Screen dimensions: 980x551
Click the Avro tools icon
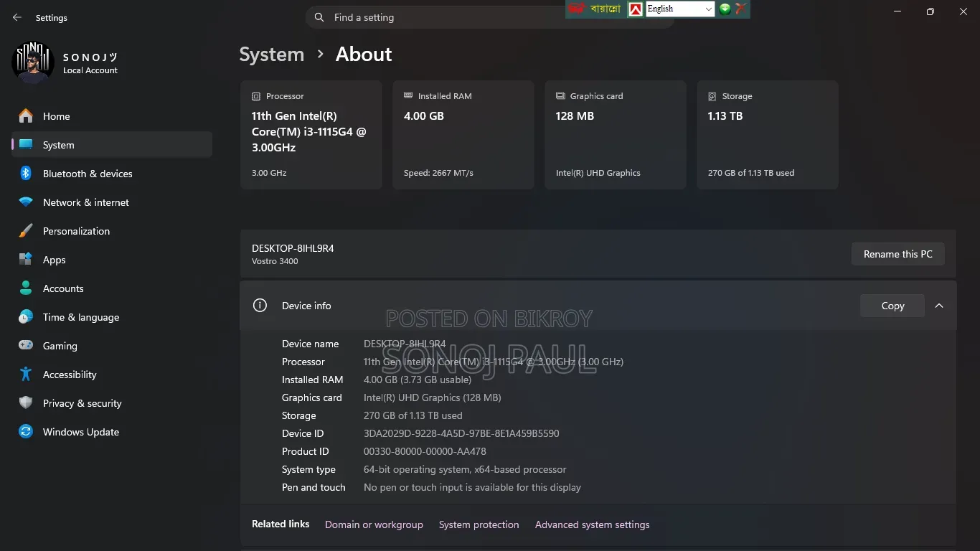pos(741,9)
